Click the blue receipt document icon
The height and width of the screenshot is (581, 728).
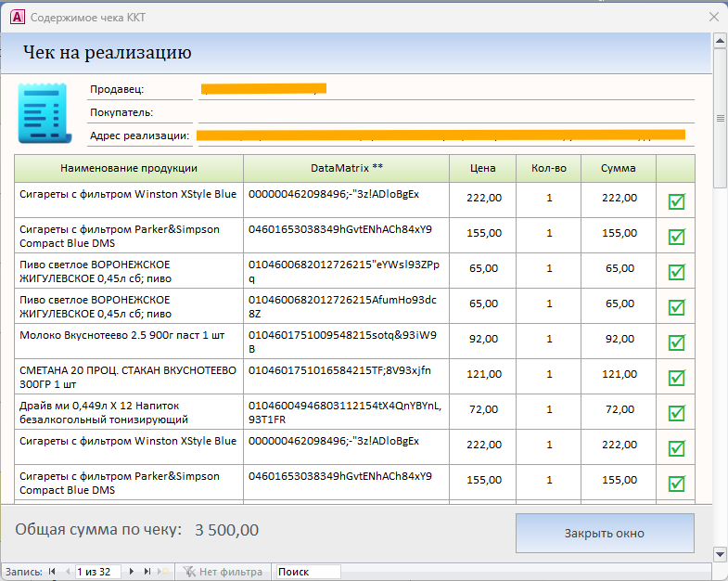tap(45, 113)
